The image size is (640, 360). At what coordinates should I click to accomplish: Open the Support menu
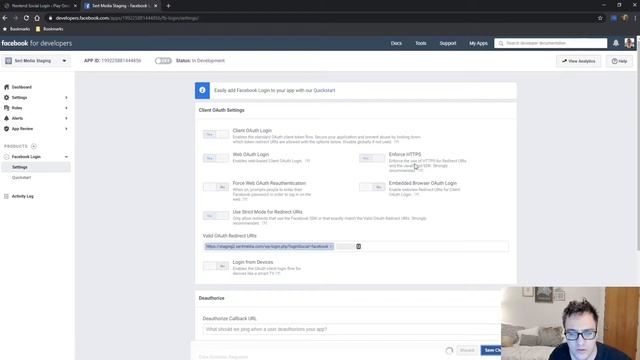[x=448, y=43]
